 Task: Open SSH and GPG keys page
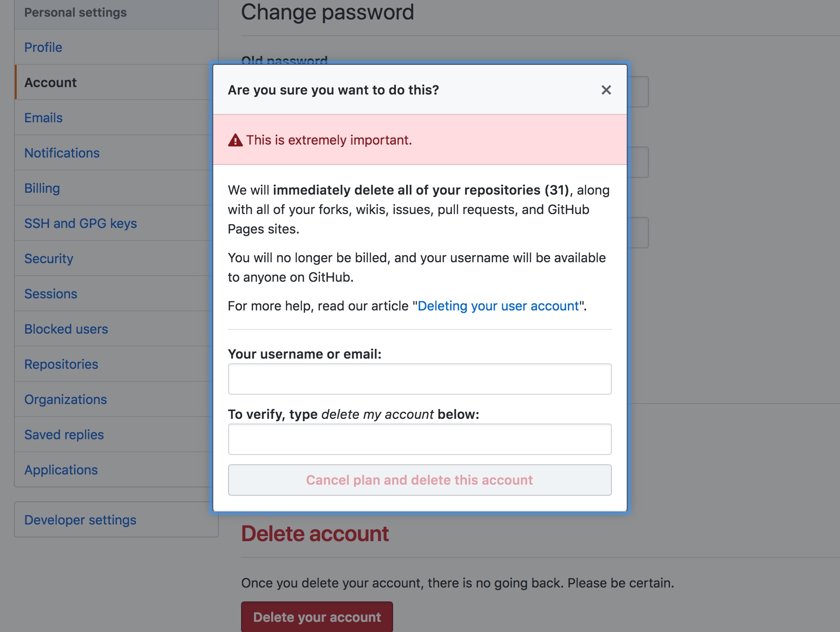coord(80,223)
